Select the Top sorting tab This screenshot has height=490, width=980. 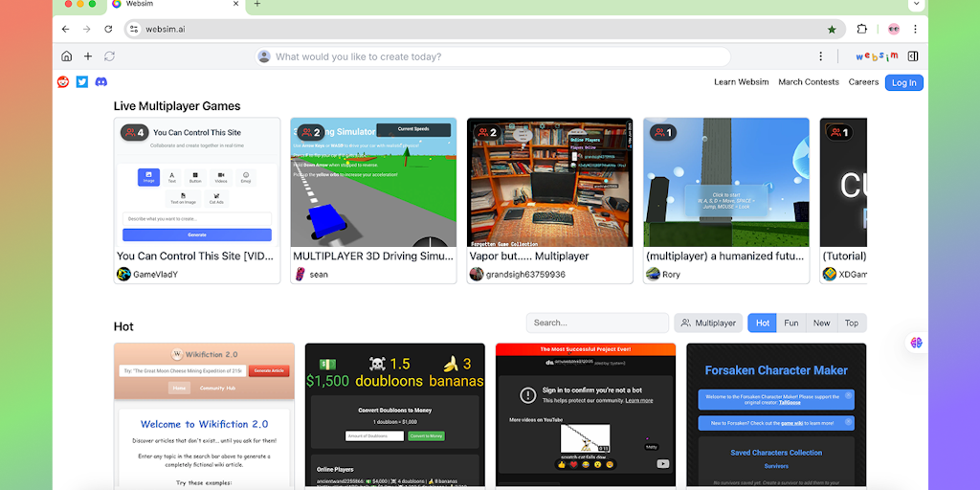click(x=851, y=323)
